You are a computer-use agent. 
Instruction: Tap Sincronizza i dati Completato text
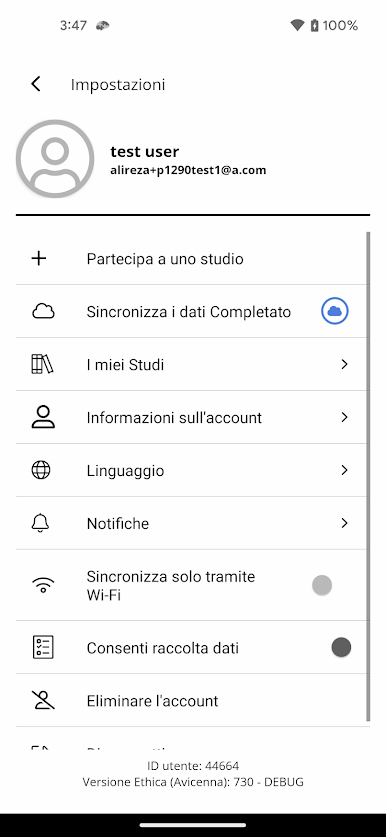pos(188,311)
